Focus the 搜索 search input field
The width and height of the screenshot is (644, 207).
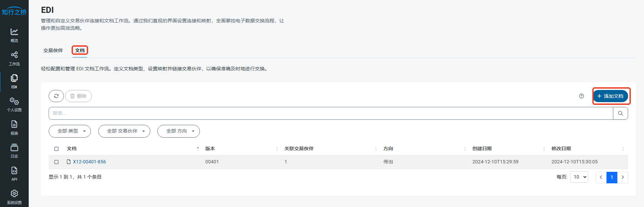pos(331,113)
